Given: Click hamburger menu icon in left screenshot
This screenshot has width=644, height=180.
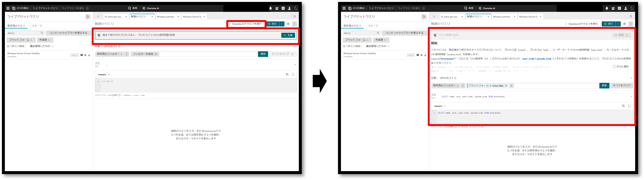Looking at the screenshot, I should tap(8, 8).
